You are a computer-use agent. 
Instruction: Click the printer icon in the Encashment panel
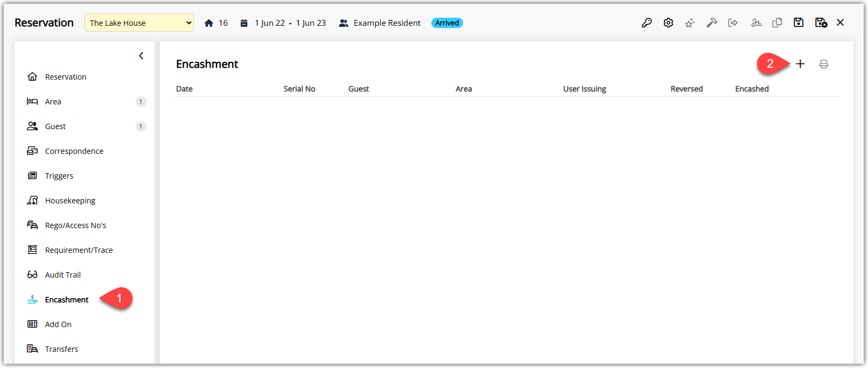(824, 64)
